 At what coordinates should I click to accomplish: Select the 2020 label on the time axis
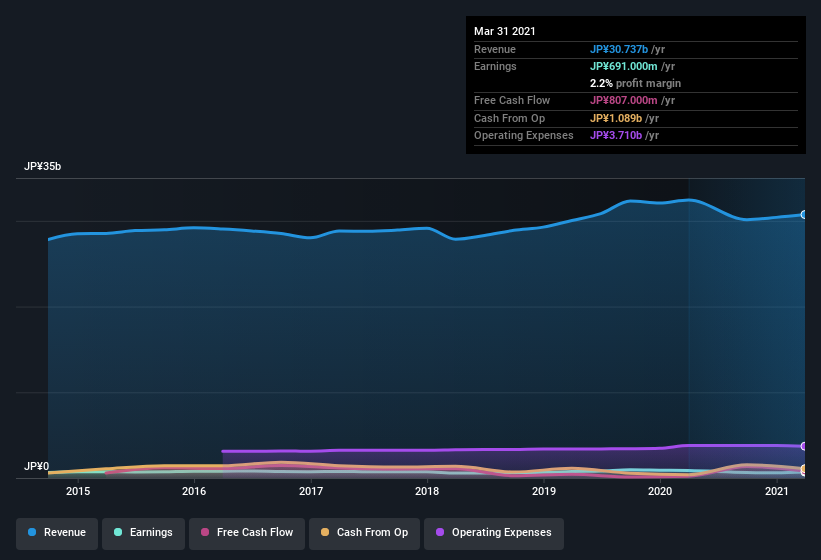[x=660, y=491]
